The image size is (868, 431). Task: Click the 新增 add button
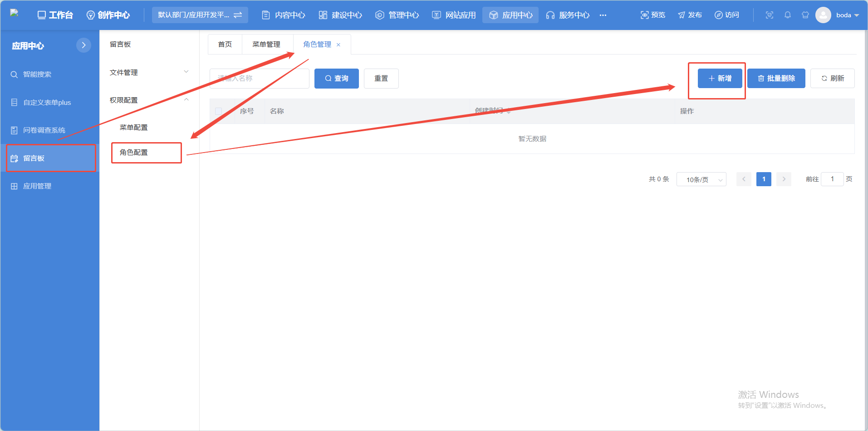click(720, 79)
